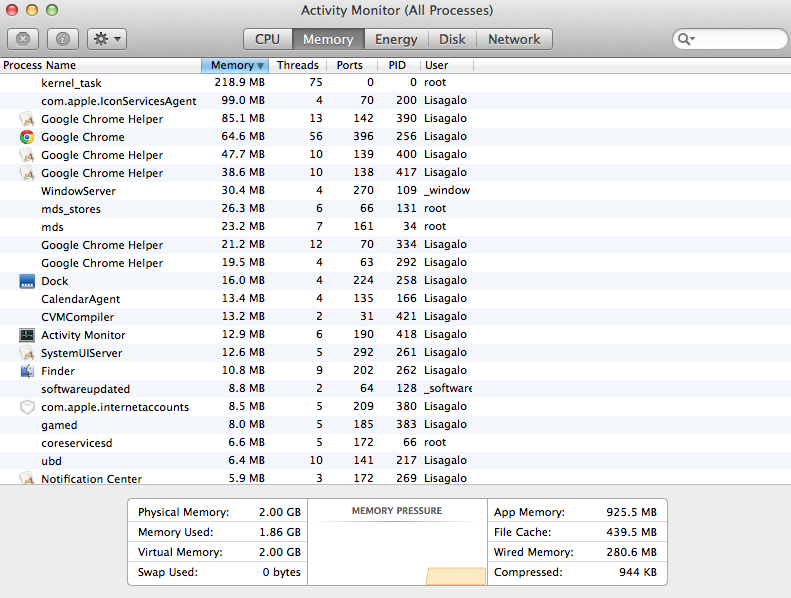Select Google Chrome Helper using 21.2 MB
The image size is (791, 598).
[x=396, y=245]
